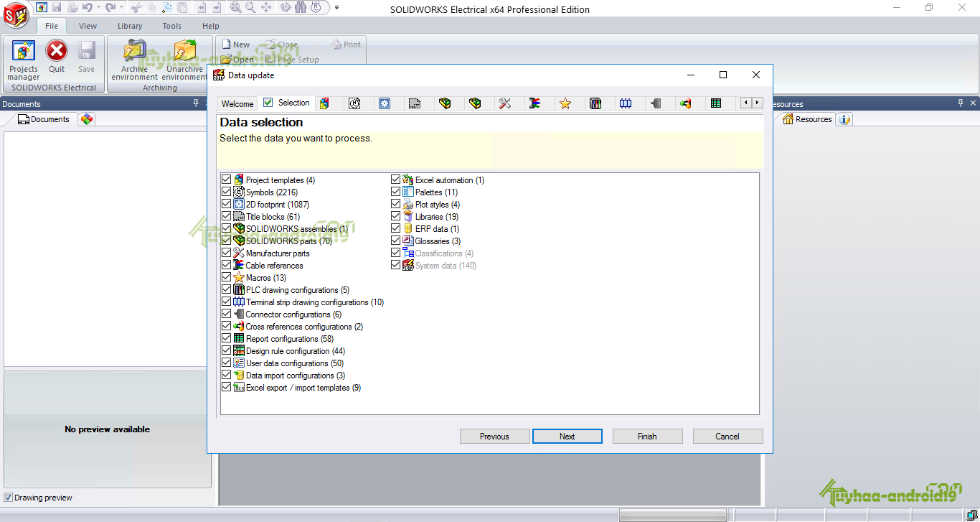Click the Plot styles (4) label
Image resolution: width=980 pixels, height=522 pixels.
click(x=438, y=205)
